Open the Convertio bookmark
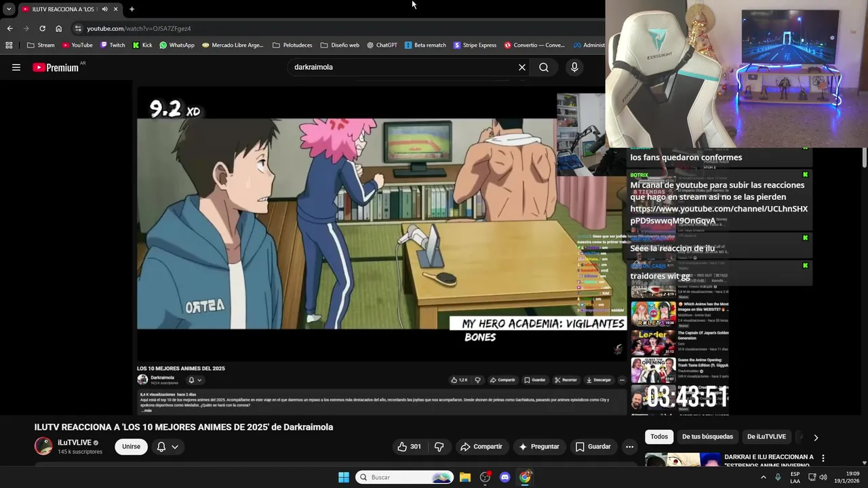The height and width of the screenshot is (488, 868). tap(534, 45)
